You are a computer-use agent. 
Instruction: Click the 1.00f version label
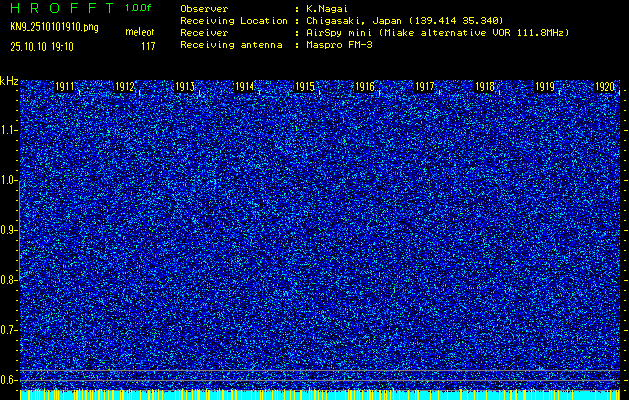140,7
